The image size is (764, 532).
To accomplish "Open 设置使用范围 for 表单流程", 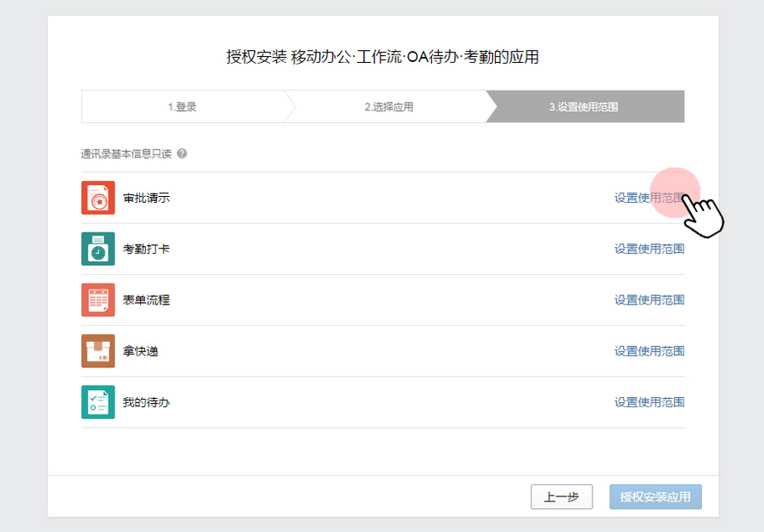I will click(x=649, y=300).
